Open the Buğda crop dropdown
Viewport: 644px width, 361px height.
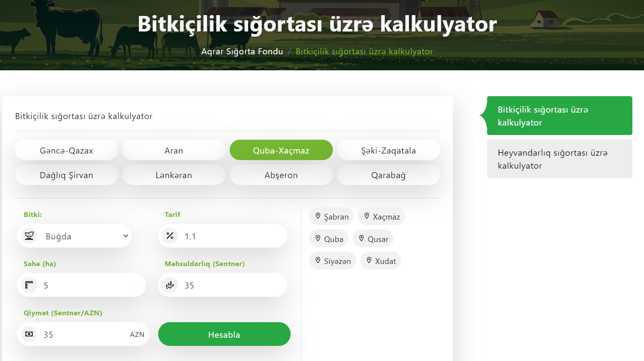[x=82, y=236]
